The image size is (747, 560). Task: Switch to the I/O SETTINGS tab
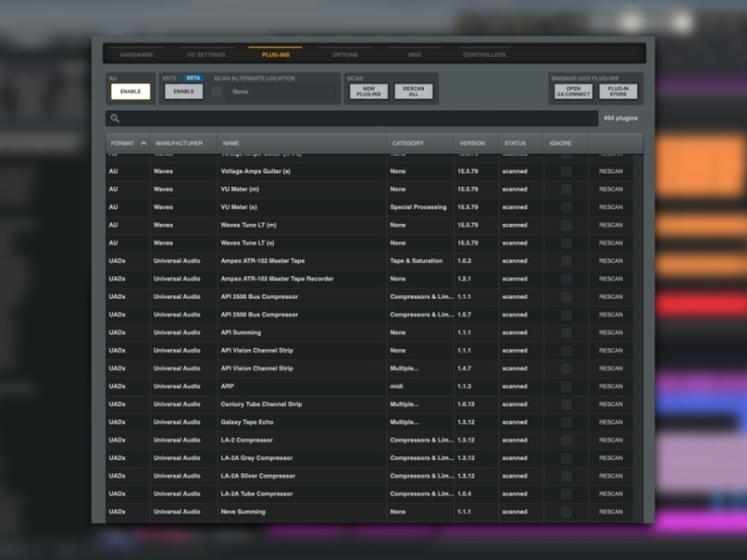[x=206, y=55]
